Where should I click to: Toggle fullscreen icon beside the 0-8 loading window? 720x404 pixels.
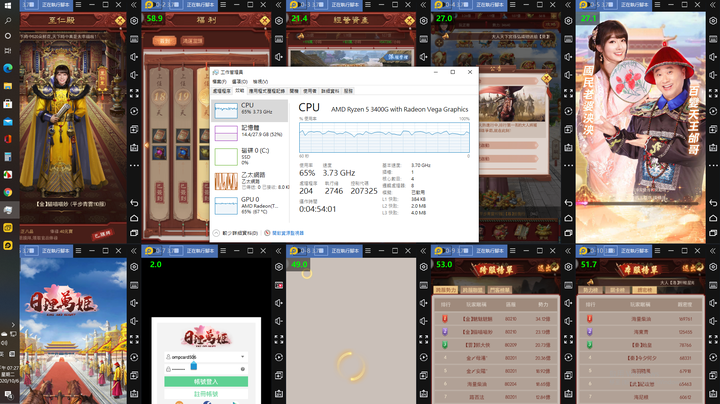point(423,339)
